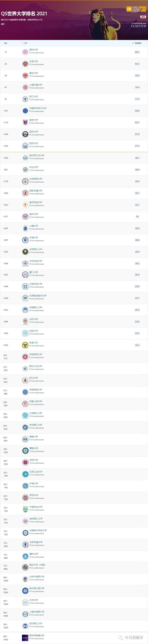Click the Nankai University (南开大学) emblem
The image size is (148, 644).
coord(25,216)
